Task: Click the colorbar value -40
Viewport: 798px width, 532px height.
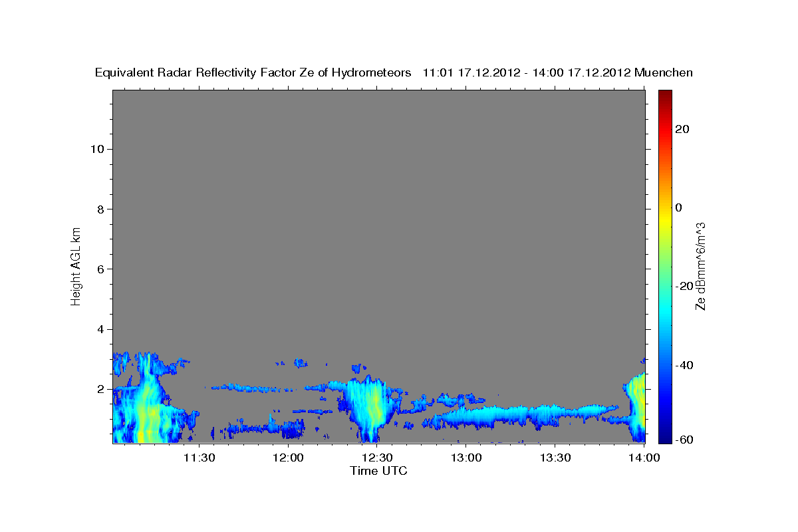Action: point(684,365)
